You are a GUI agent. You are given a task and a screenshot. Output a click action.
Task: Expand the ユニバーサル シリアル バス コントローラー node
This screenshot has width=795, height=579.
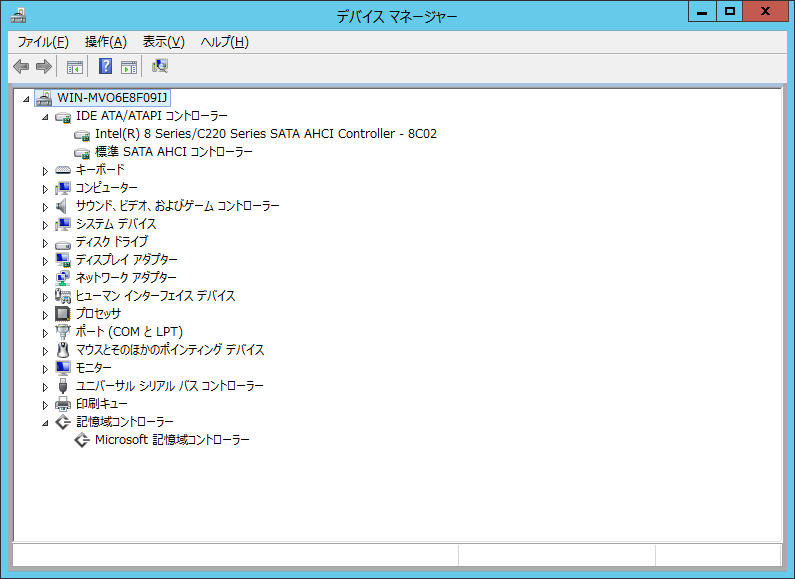pos(45,387)
